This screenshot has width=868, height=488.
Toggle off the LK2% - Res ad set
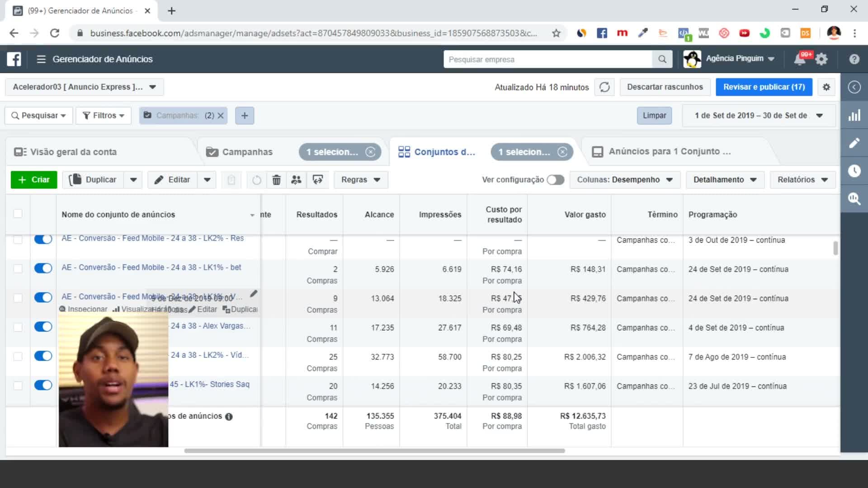(43, 239)
